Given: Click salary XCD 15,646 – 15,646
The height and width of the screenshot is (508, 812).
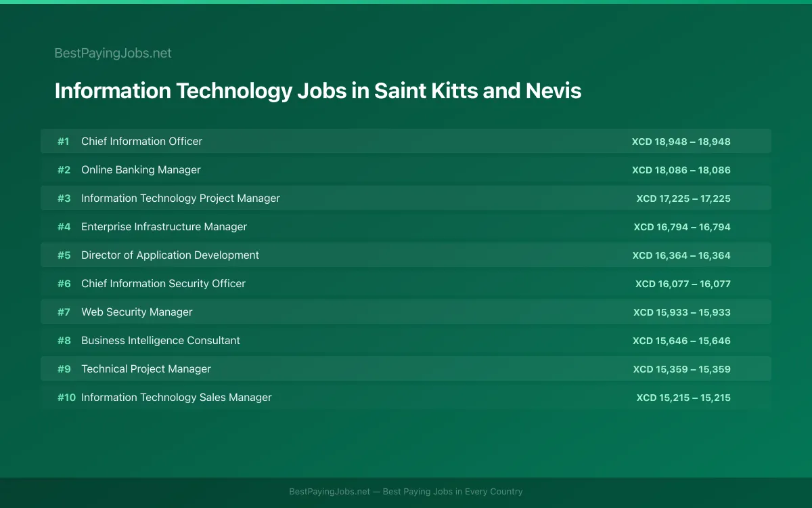Looking at the screenshot, I should pos(681,341).
